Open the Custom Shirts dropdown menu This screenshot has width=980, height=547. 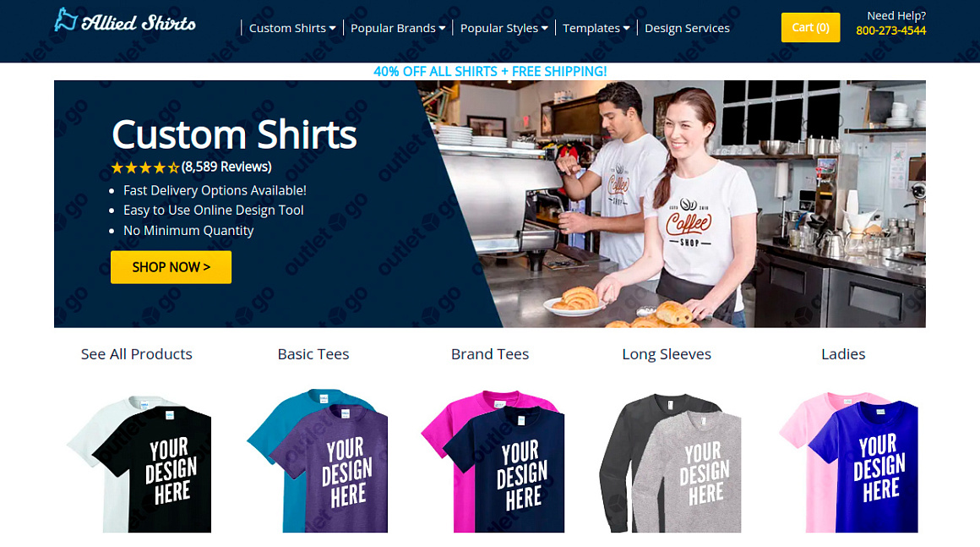point(292,28)
